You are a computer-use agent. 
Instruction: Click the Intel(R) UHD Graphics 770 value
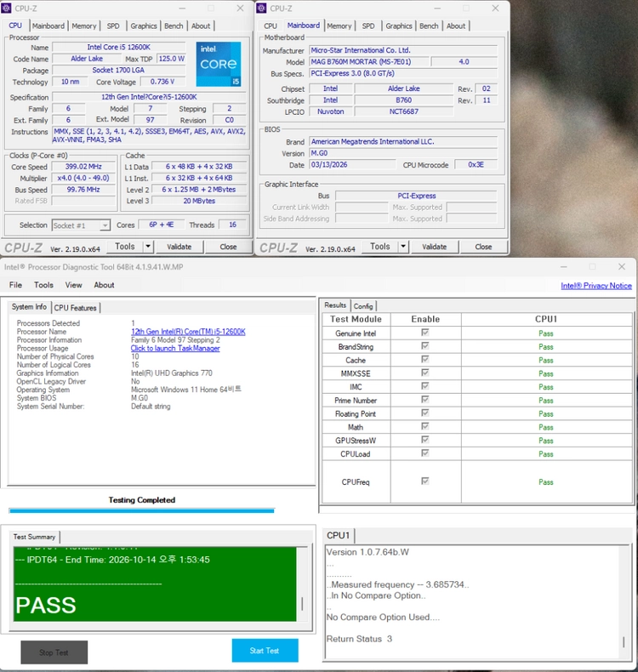[x=171, y=373]
